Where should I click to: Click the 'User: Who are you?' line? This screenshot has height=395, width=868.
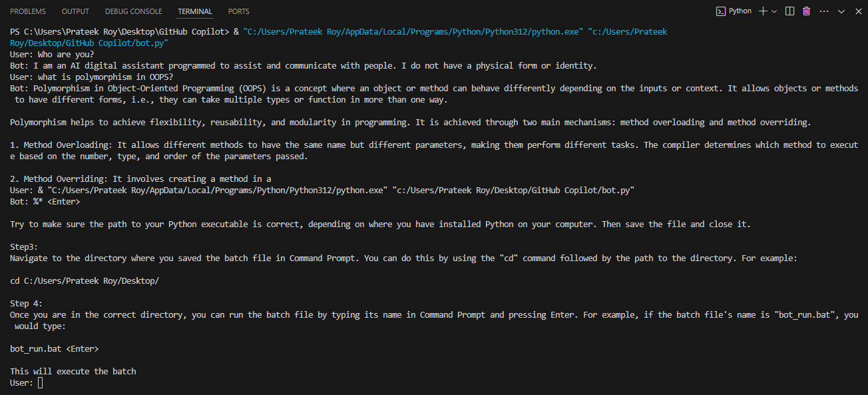[52, 54]
